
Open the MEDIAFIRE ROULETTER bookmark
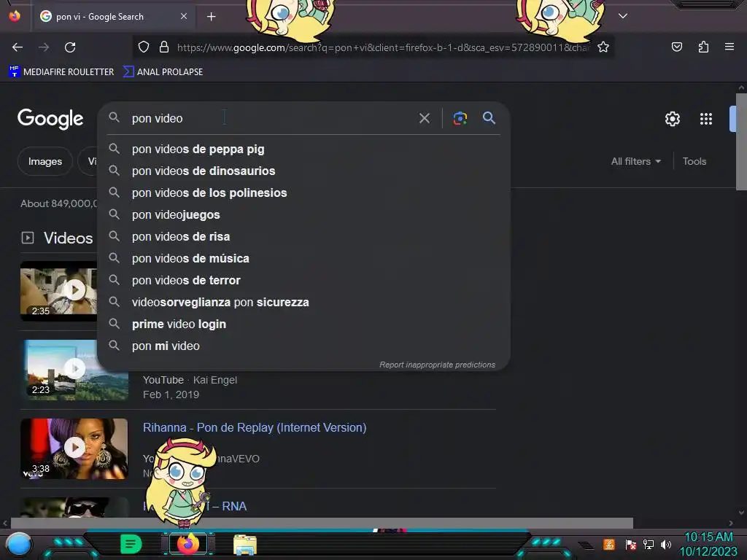[x=61, y=72]
